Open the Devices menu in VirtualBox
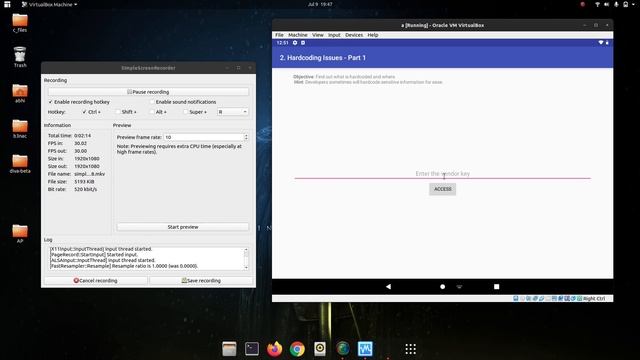The image size is (640, 360). 354,35
